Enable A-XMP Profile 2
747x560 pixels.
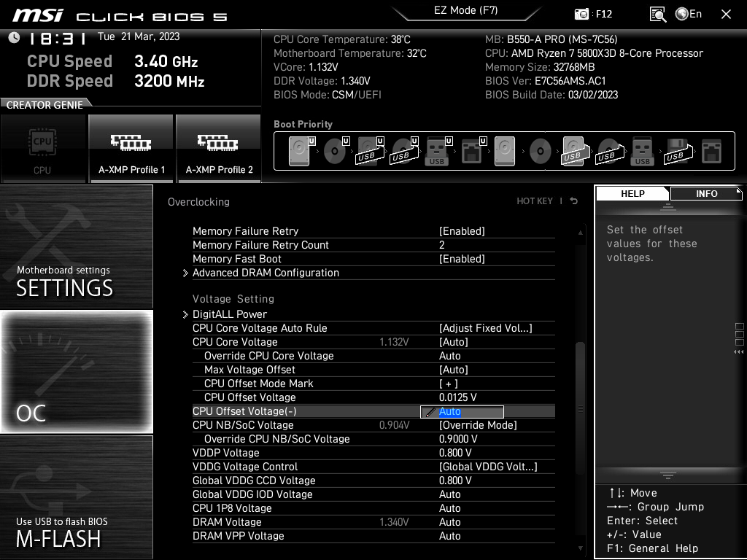219,149
